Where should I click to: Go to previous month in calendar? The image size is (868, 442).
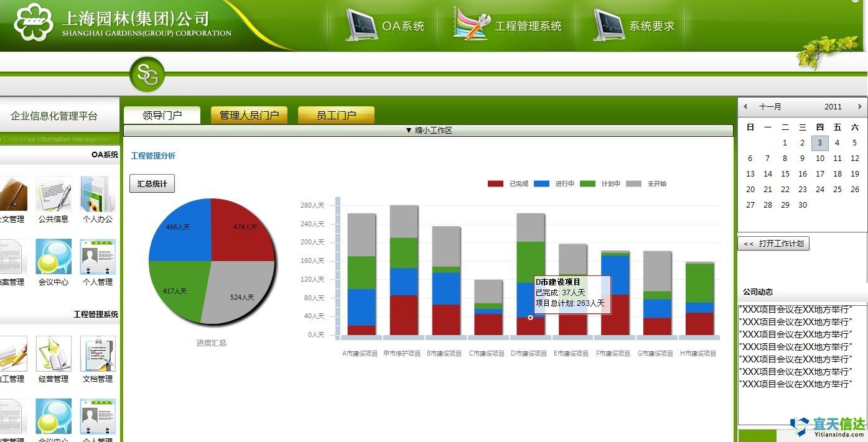coord(745,107)
